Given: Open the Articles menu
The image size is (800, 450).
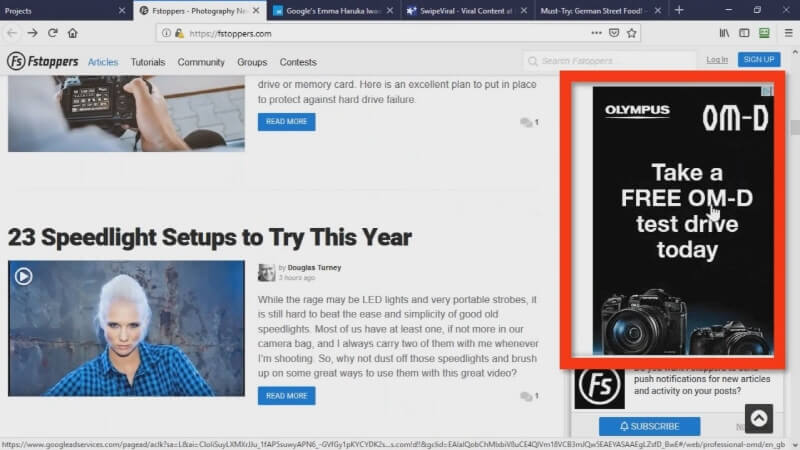Looking at the screenshot, I should [103, 62].
